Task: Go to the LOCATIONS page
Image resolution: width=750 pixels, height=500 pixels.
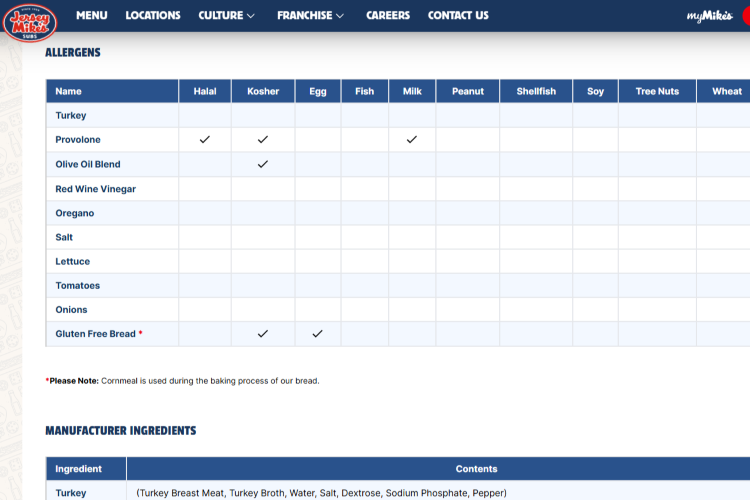Action: tap(153, 15)
